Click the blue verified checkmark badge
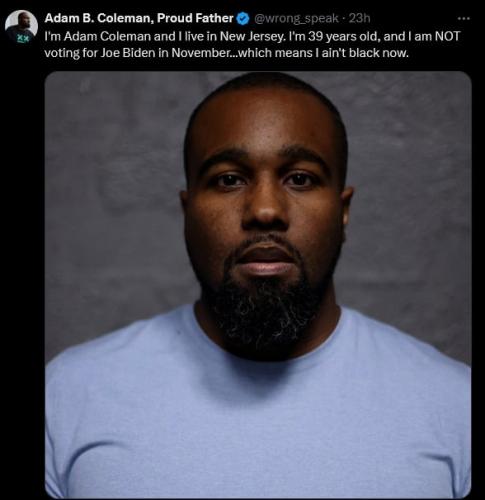 click(x=243, y=19)
